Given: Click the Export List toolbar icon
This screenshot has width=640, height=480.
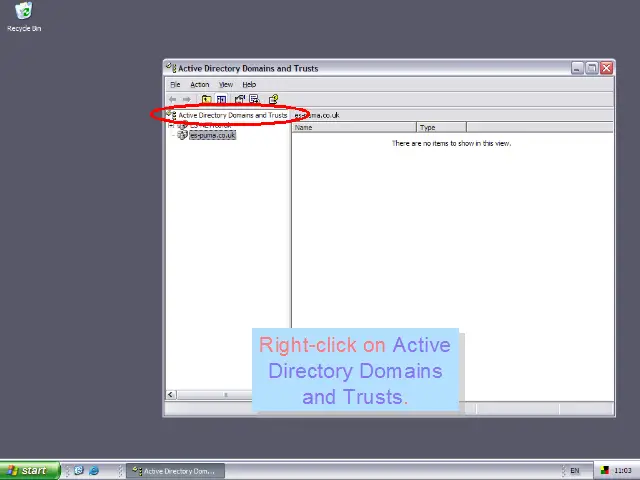Looking at the screenshot, I should coord(254,99).
